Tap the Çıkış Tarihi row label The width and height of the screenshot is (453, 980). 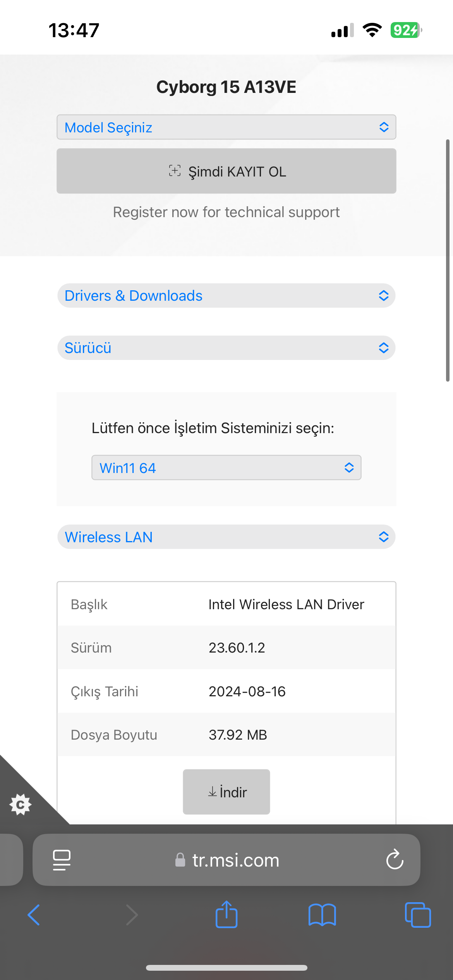(105, 692)
